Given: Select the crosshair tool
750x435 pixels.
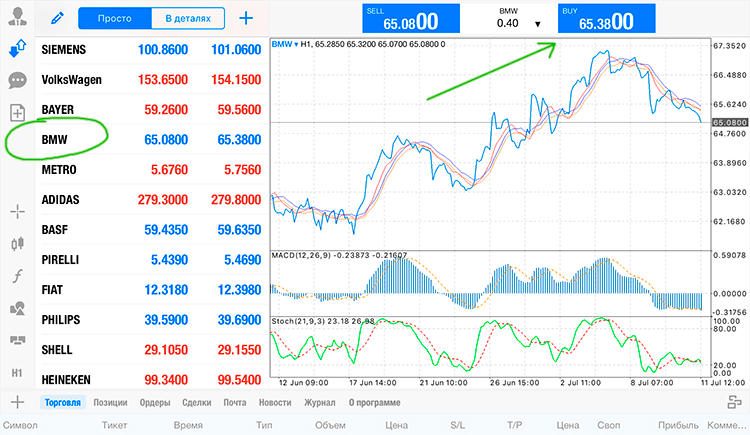Looking at the screenshot, I should (x=18, y=212).
